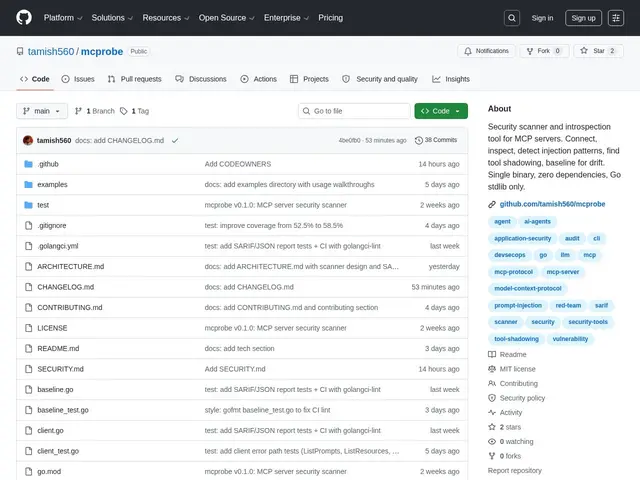
Task: Open the Pull requests tab
Action: (x=134, y=79)
